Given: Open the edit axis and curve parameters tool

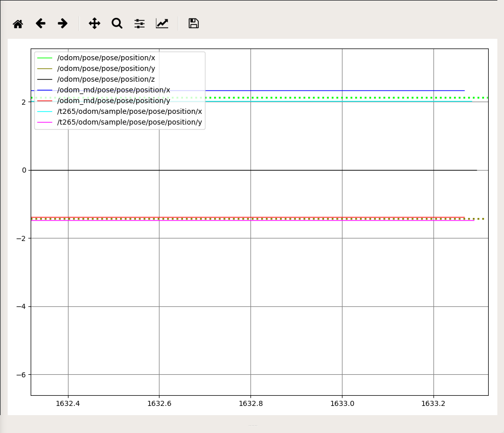Looking at the screenshot, I should coord(162,23).
